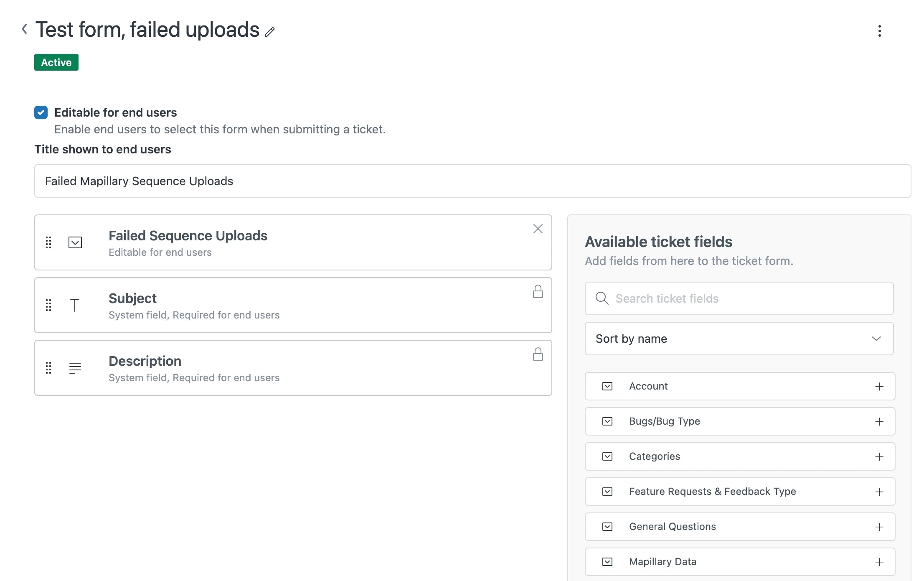Click the Description field card
The image size is (924, 581).
tap(292, 368)
